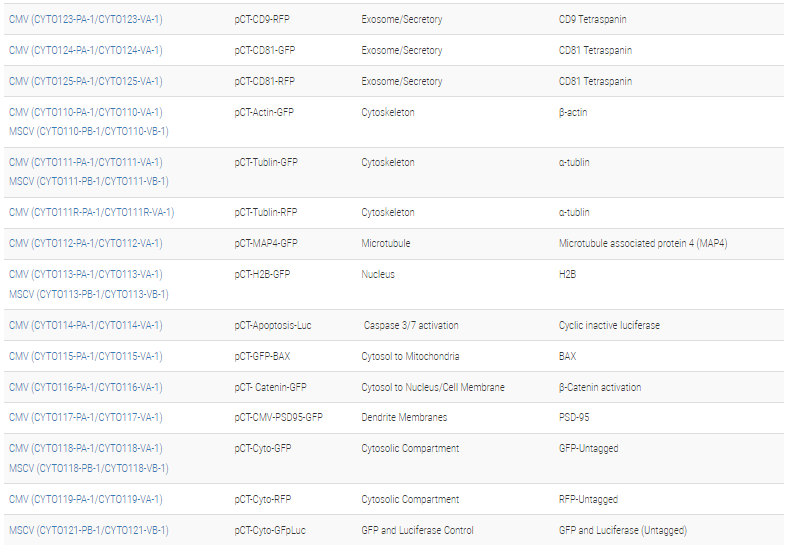The height and width of the screenshot is (559, 789).
Task: Select the CMV CYTO0110-PA-1 β-actin link
Action: click(85, 112)
